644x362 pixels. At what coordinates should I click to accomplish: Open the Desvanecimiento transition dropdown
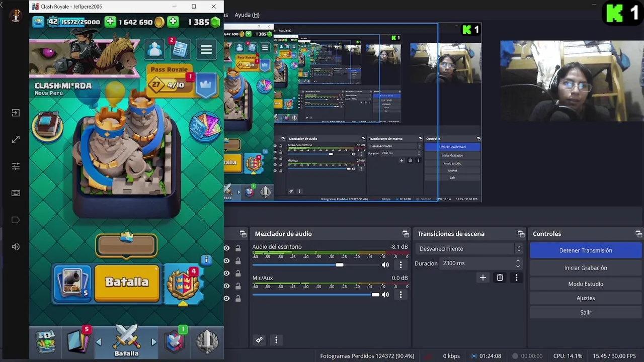coord(469,249)
